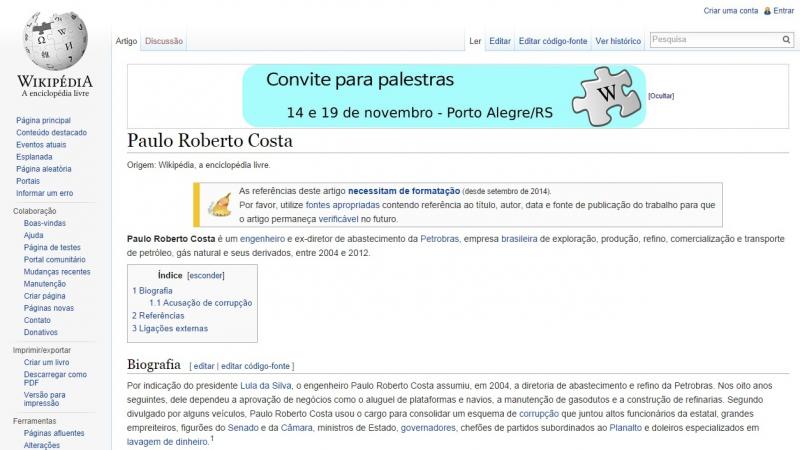Collapse the Colaboração sidebar section
This screenshot has height=450, width=800.
coord(35,211)
